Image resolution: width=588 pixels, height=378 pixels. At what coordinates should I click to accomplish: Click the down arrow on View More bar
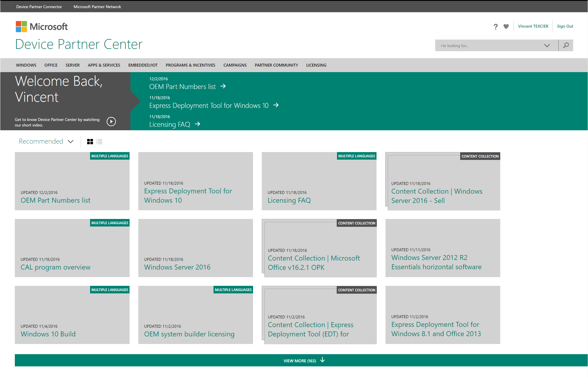[x=322, y=360]
